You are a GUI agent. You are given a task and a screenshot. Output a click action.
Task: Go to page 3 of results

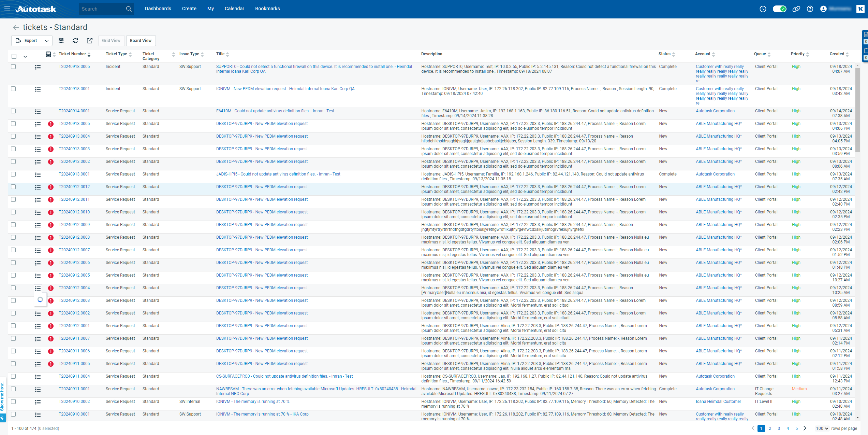click(779, 429)
